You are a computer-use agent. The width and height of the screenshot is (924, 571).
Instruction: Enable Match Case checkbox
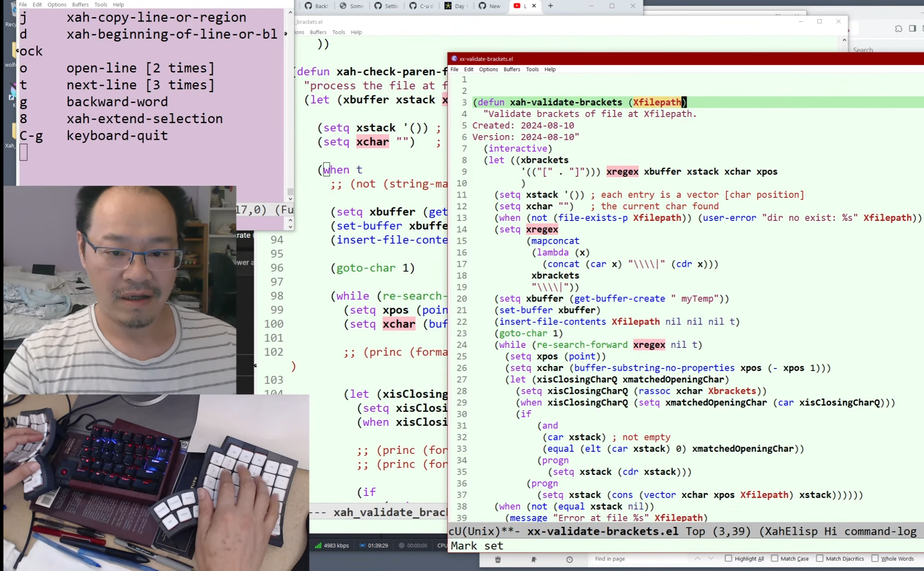(774, 558)
